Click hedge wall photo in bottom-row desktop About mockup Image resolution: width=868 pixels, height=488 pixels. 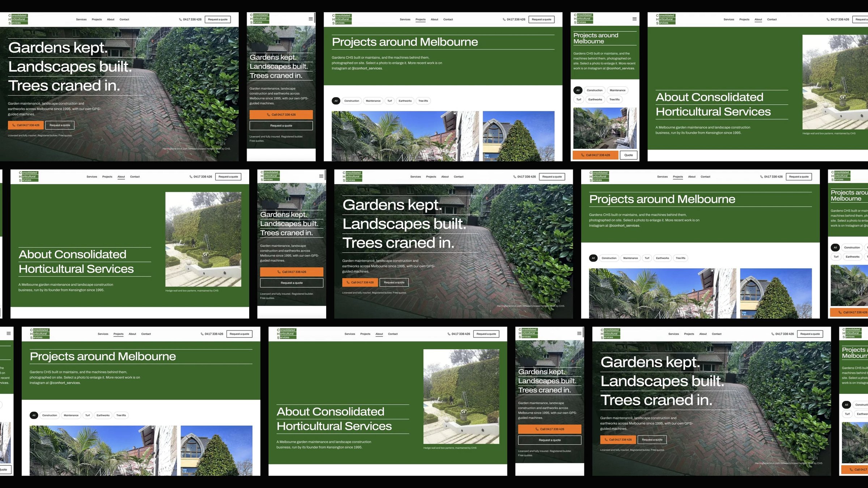pyautogui.click(x=461, y=397)
